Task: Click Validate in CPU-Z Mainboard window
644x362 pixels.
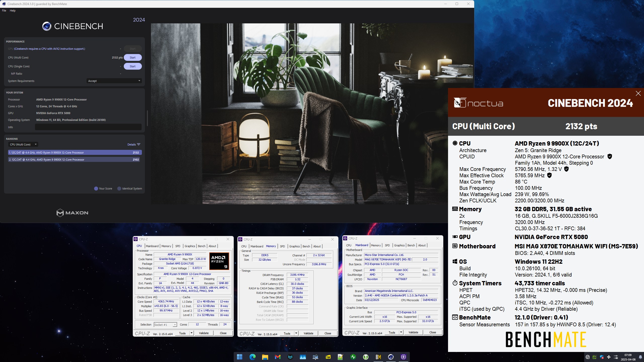Action: coord(413,332)
